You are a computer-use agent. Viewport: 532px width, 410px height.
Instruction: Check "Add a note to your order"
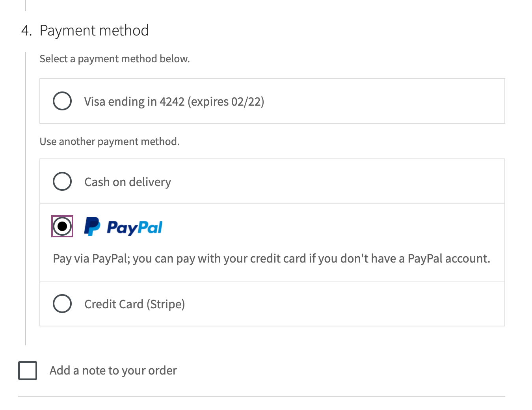[x=27, y=370]
